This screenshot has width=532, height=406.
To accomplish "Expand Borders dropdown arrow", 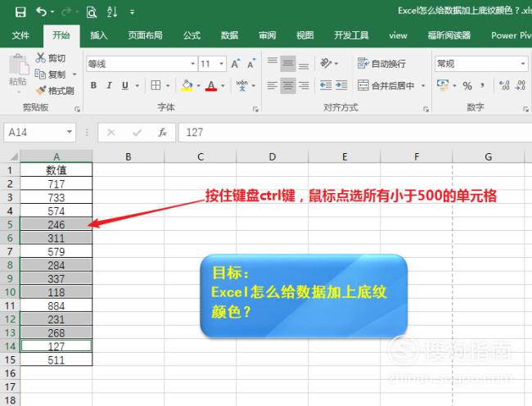I will [x=168, y=86].
